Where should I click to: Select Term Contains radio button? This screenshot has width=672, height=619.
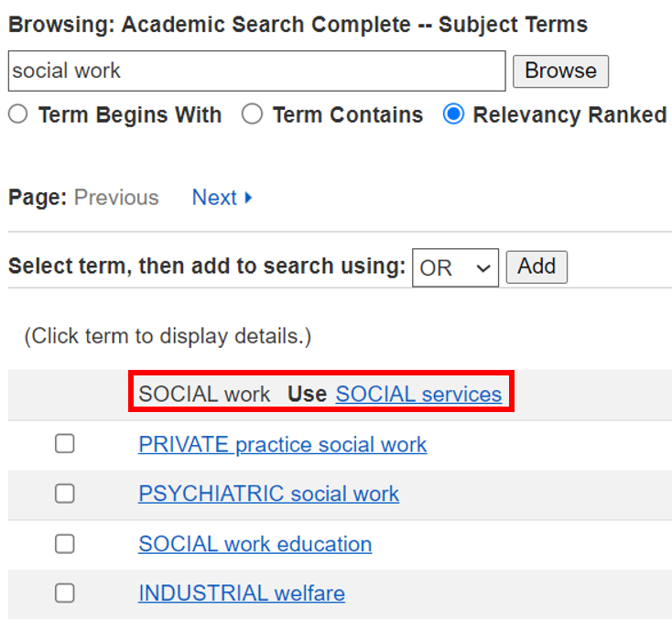point(252,114)
